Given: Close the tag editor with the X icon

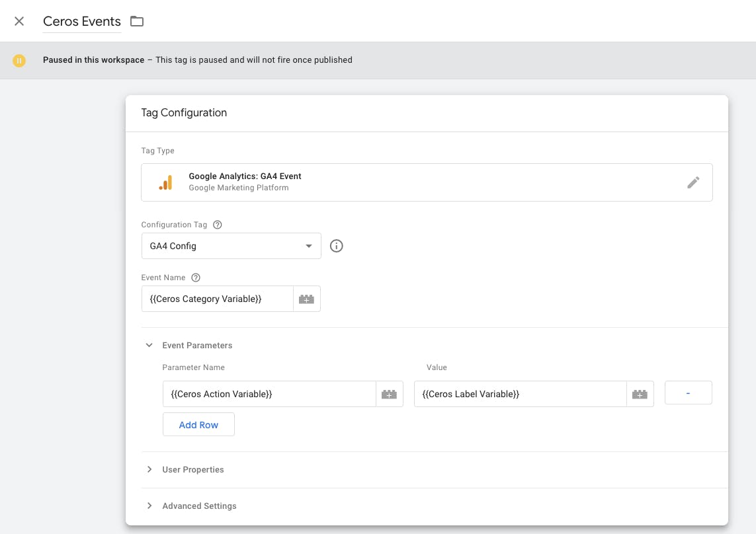Looking at the screenshot, I should pyautogui.click(x=19, y=21).
